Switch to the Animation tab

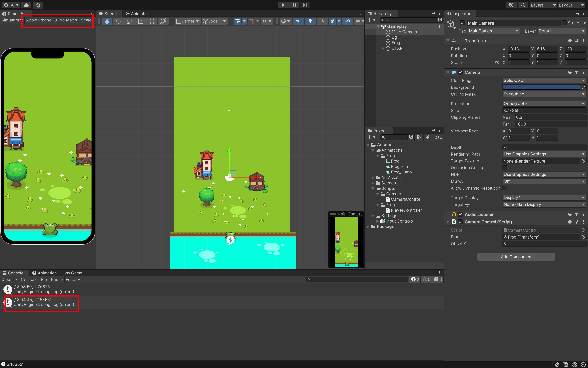(44, 273)
